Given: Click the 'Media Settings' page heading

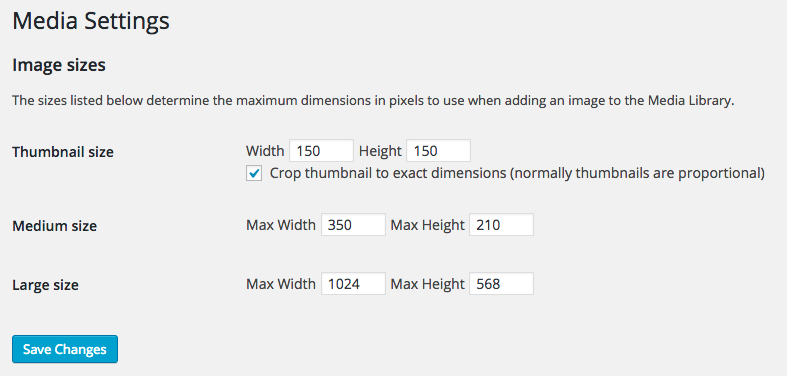Looking at the screenshot, I should pyautogui.click(x=91, y=22).
